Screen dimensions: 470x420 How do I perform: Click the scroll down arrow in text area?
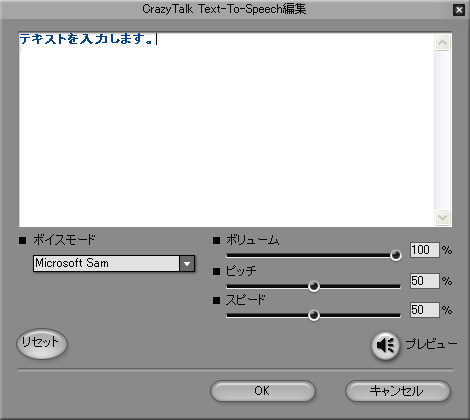tap(443, 218)
